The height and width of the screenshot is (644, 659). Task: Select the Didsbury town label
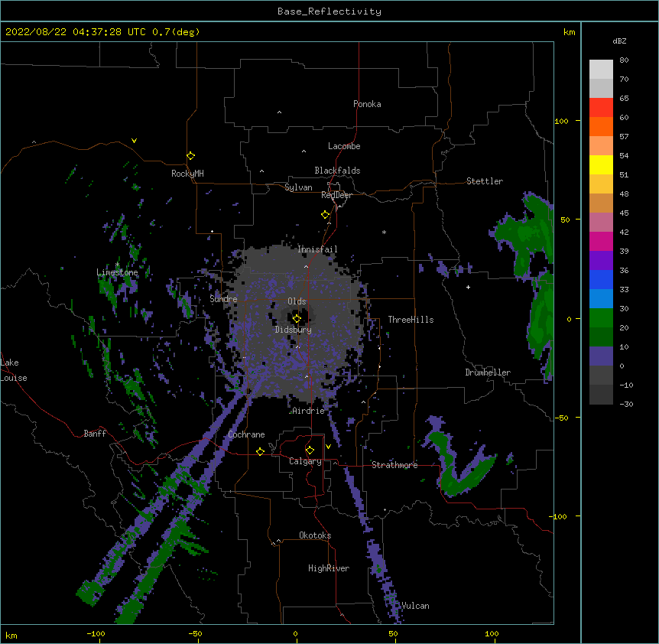point(294,330)
